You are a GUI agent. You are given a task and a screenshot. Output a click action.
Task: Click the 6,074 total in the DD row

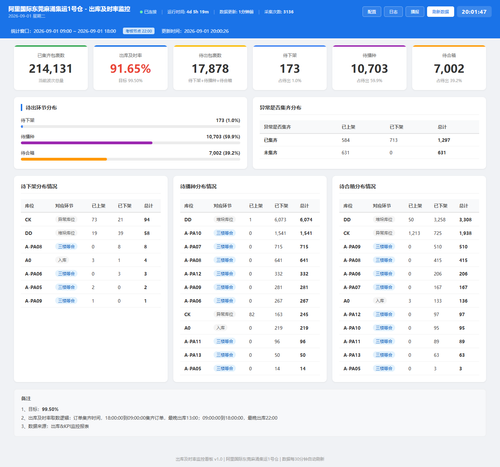(x=306, y=220)
